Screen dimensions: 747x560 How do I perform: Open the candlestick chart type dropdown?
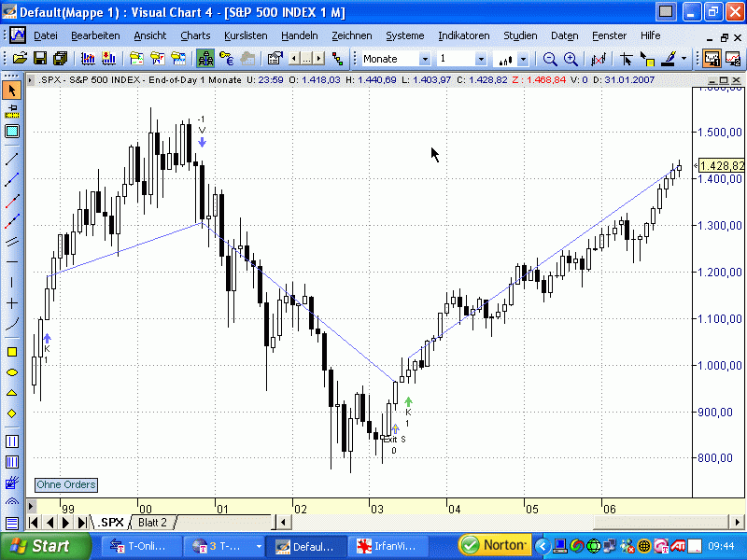coord(523,59)
